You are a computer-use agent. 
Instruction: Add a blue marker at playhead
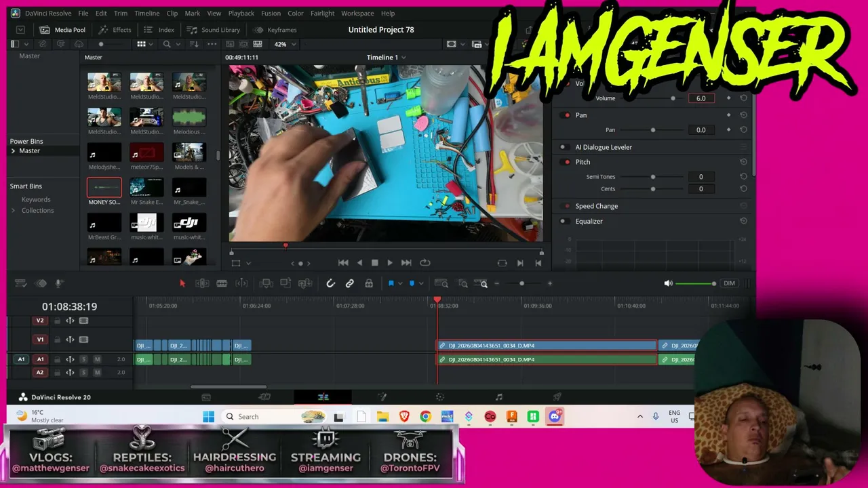coord(412,283)
